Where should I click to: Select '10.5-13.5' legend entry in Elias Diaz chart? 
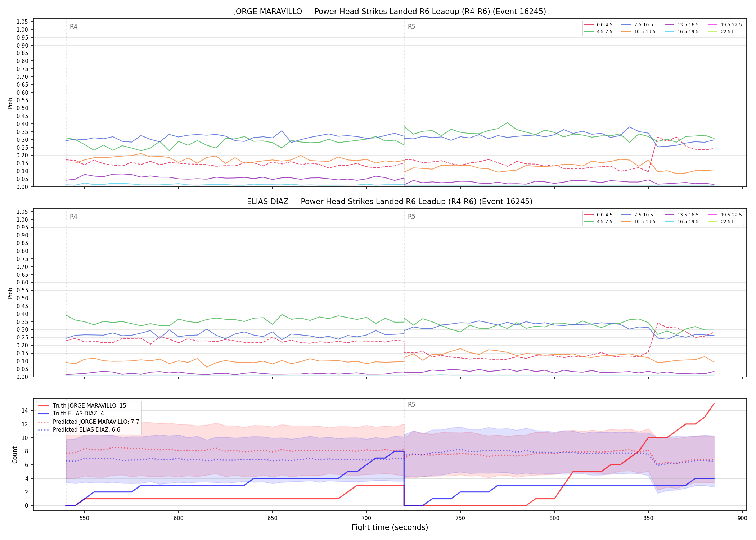pyautogui.click(x=639, y=222)
